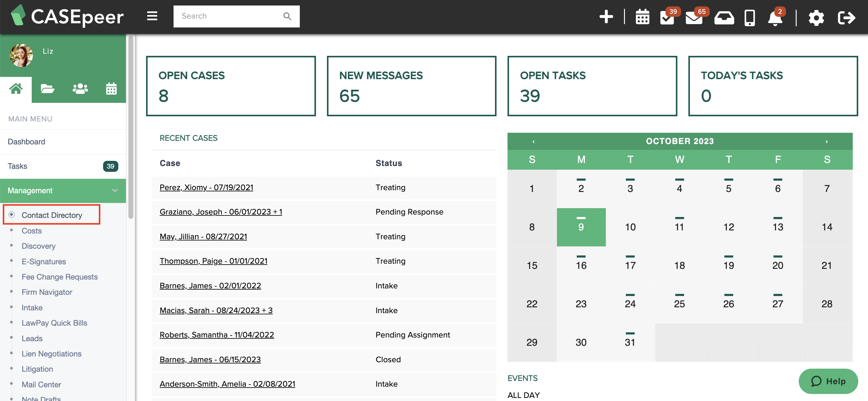
Task: Click the search magnifier icon
Action: pyautogui.click(x=287, y=16)
